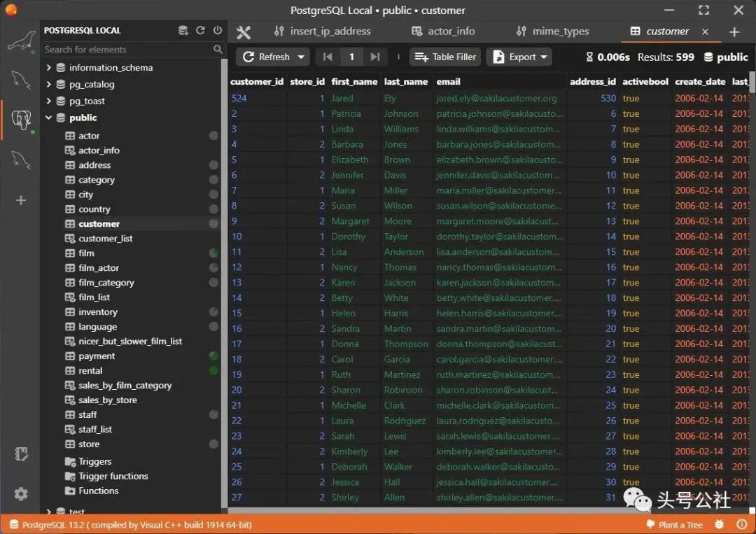This screenshot has width=756, height=534.
Task: Click the create new schema database icon
Action: 183,30
